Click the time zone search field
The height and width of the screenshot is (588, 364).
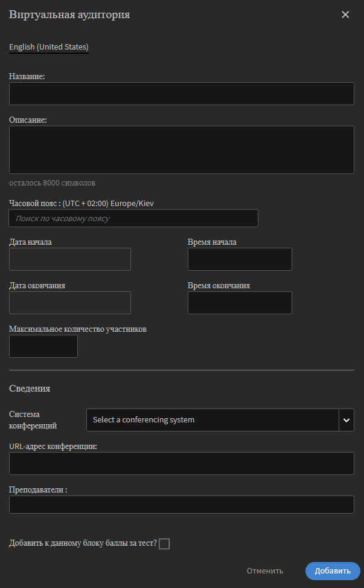click(133, 218)
